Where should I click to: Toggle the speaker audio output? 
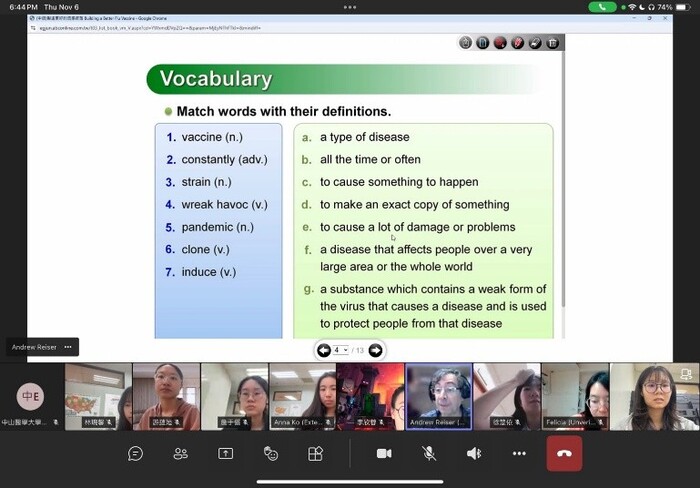474,453
